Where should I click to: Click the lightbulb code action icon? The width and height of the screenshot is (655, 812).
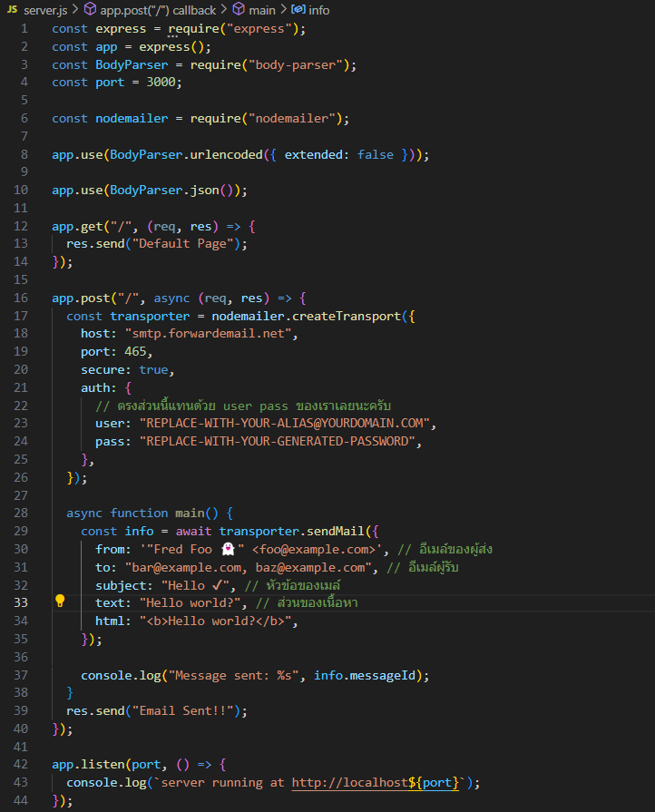61,601
